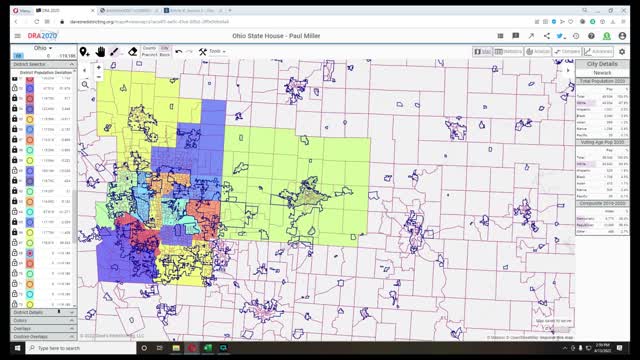
Task: Toggle lock for district 70
Action: (x=15, y=273)
